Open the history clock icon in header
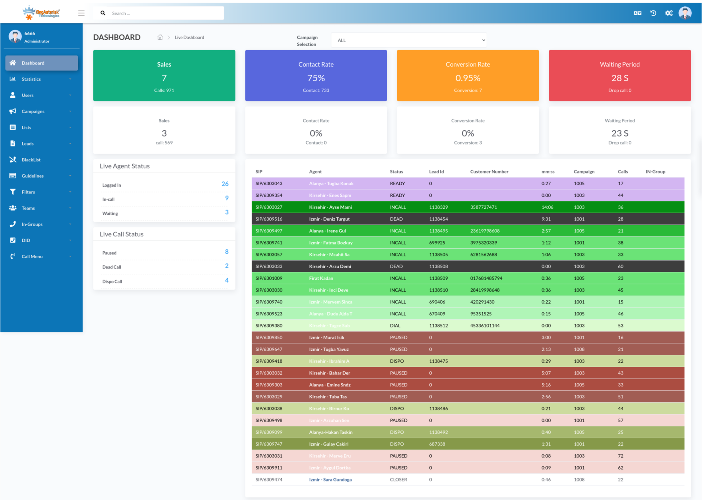 pyautogui.click(x=653, y=13)
